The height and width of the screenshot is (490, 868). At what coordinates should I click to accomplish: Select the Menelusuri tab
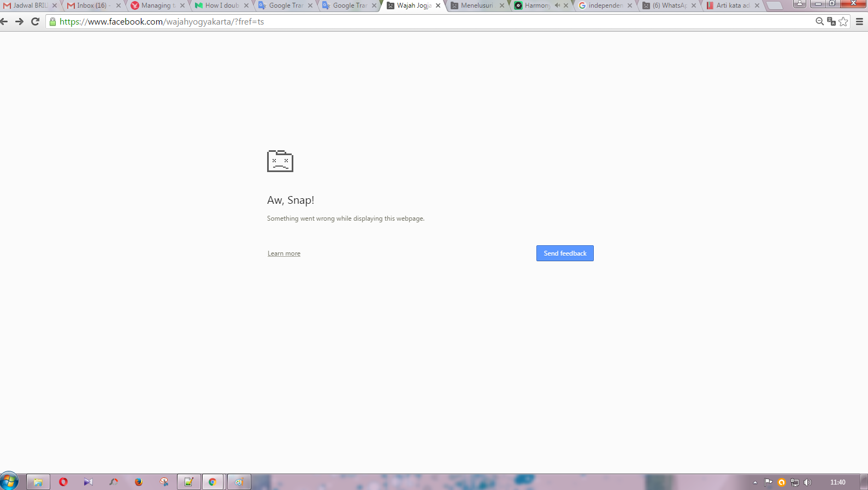(477, 5)
